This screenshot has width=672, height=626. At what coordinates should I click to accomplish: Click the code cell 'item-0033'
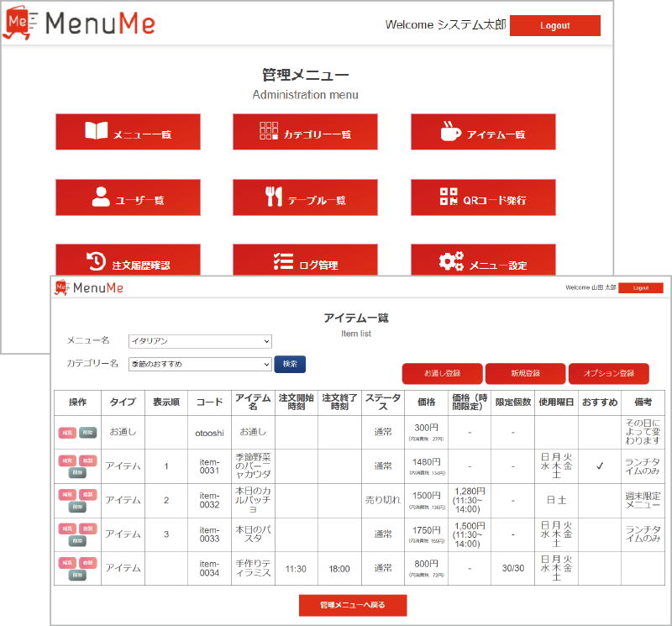click(x=209, y=534)
